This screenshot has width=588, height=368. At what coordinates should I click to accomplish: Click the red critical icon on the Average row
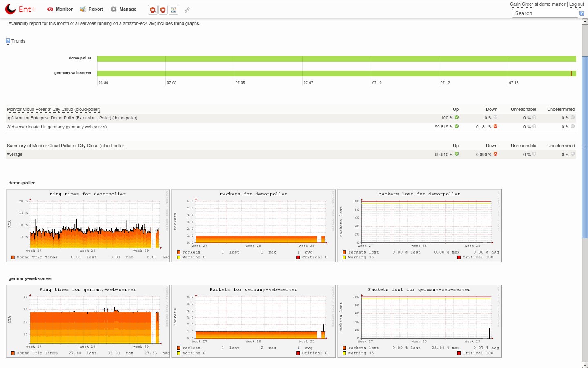point(495,154)
